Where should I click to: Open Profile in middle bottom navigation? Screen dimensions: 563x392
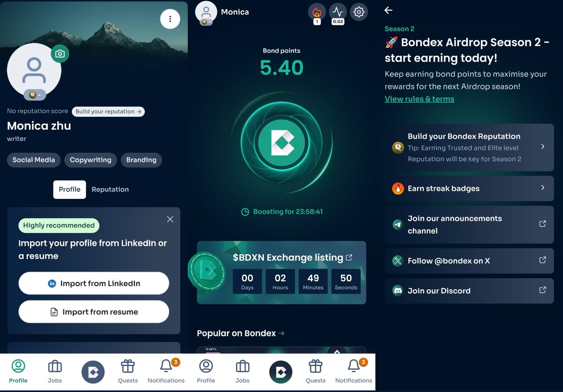(x=206, y=371)
